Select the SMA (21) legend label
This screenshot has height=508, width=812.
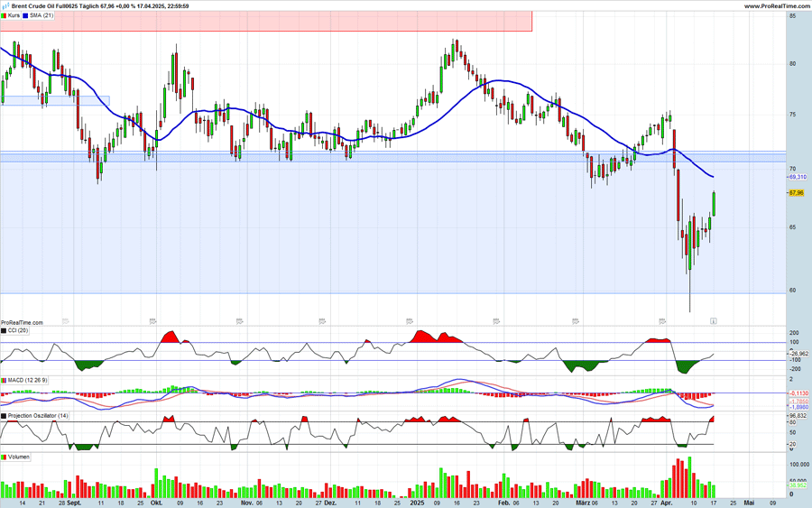coord(42,15)
